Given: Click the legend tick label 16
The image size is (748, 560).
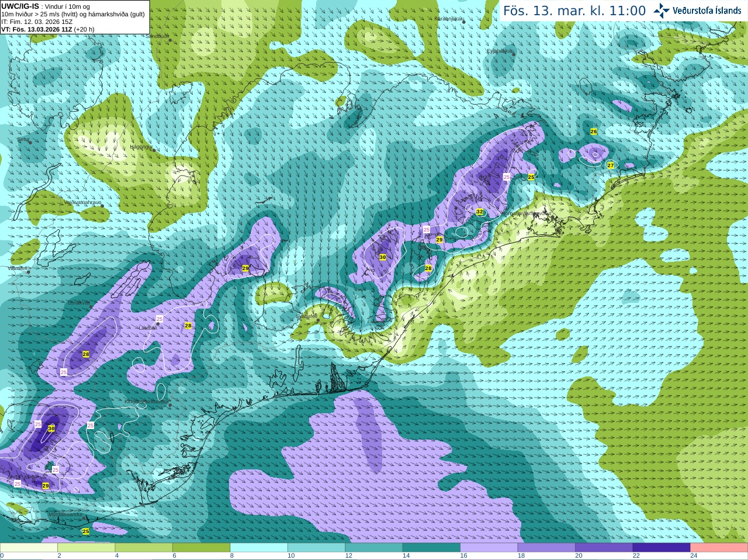Looking at the screenshot, I should tap(463, 556).
